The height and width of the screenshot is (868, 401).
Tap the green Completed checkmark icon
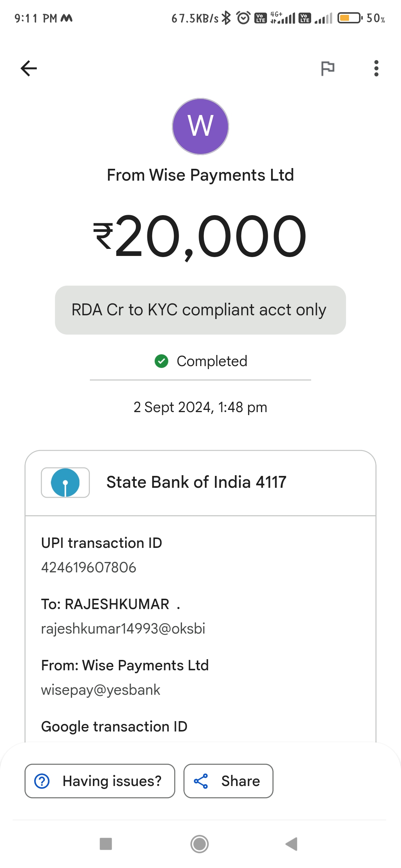coord(162,361)
